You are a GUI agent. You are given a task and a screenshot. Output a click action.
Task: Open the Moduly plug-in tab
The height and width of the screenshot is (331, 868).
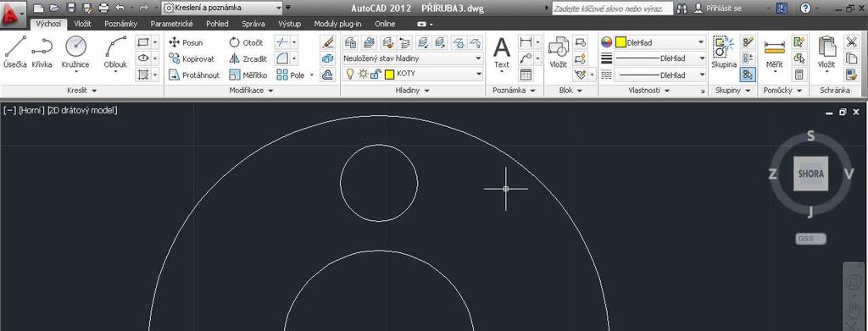point(337,24)
